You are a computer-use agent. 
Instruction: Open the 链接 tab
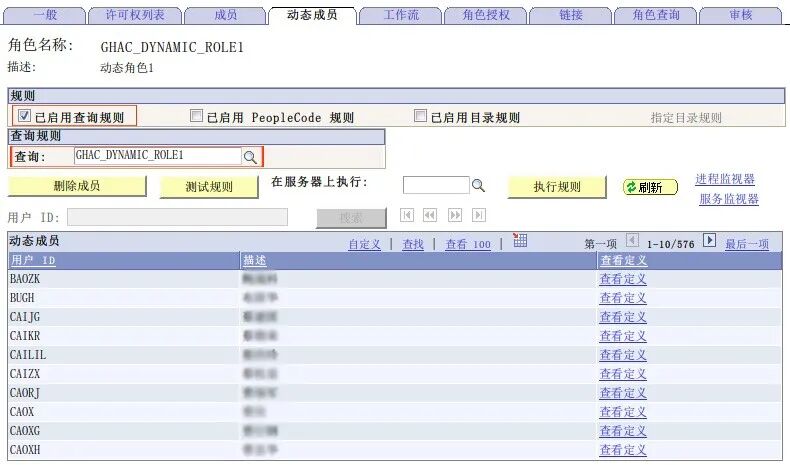point(571,15)
